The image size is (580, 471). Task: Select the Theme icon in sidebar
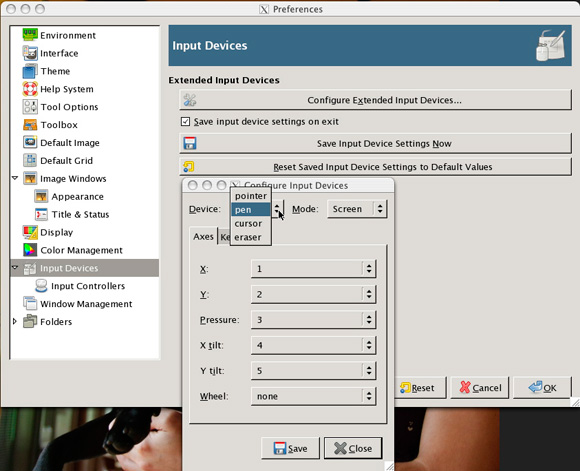point(30,71)
